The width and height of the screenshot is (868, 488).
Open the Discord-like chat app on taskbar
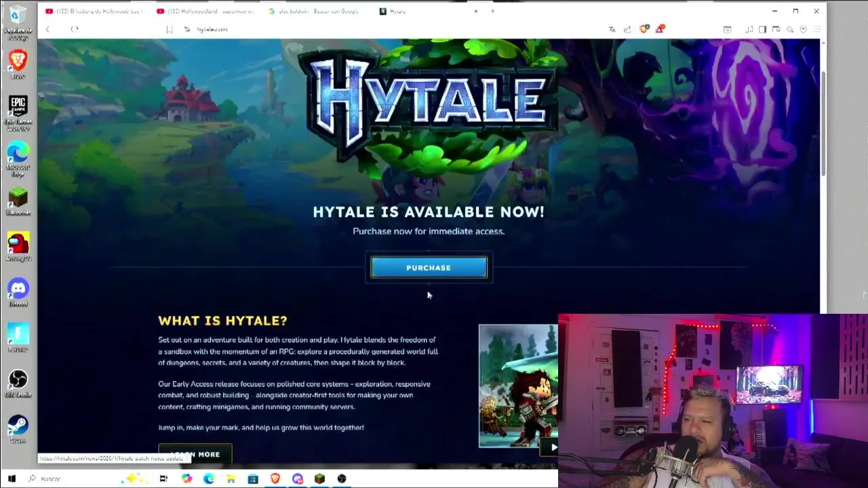(x=297, y=479)
